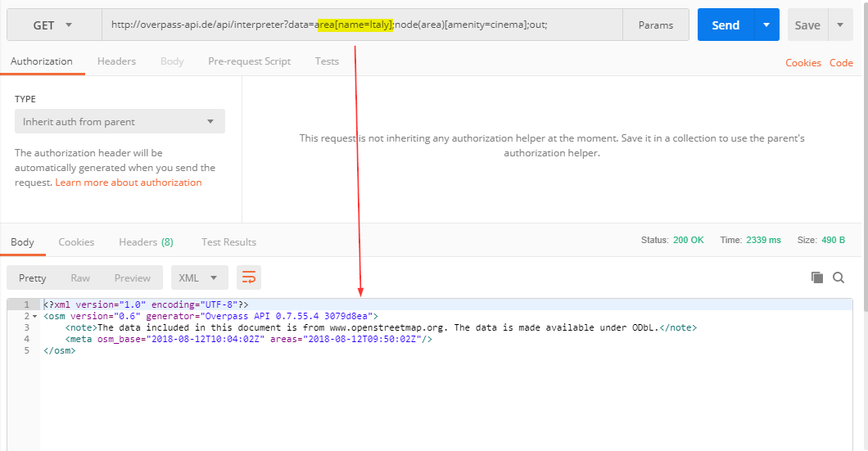868x451 pixels.
Task: Copy response body to clipboard icon
Action: (817, 277)
